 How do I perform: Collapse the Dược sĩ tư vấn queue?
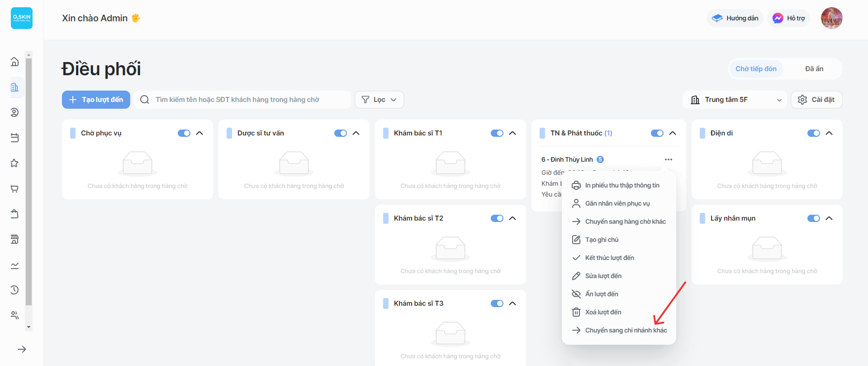pos(356,133)
